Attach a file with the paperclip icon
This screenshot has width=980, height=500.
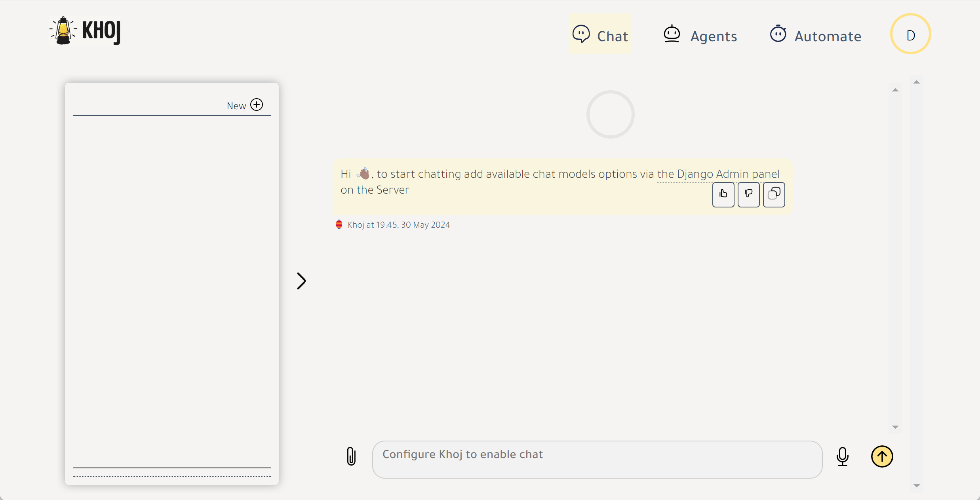(351, 456)
